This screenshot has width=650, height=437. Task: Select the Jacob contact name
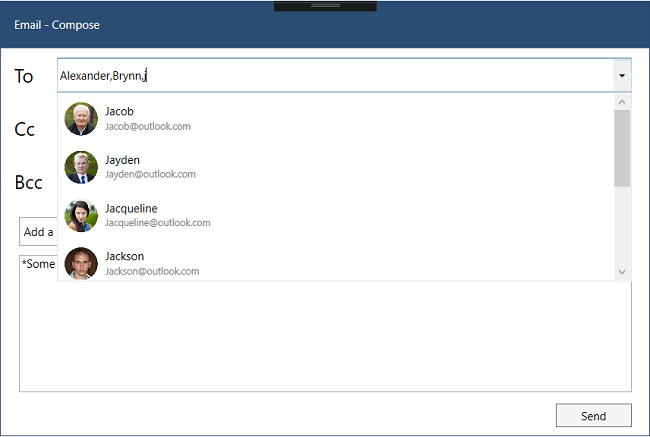pos(119,111)
